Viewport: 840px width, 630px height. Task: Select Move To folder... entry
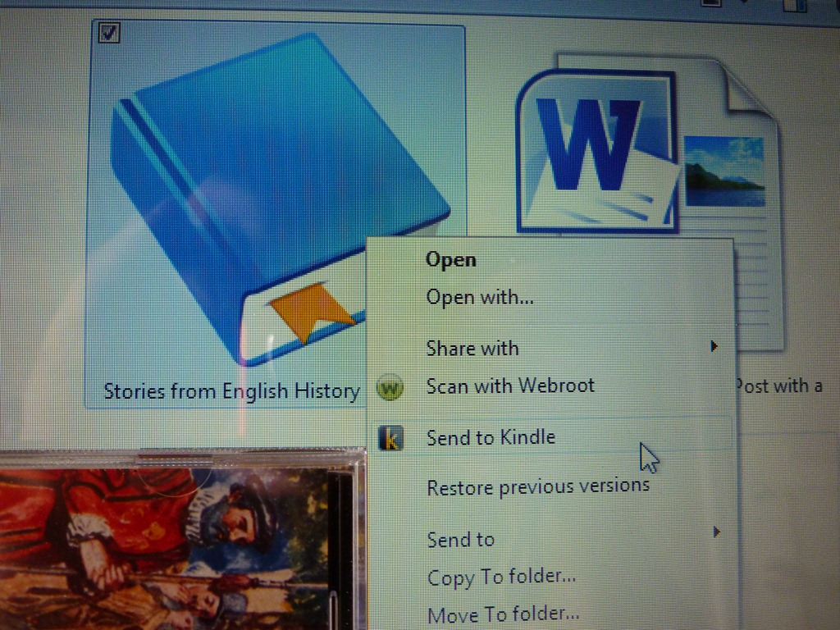(x=503, y=614)
